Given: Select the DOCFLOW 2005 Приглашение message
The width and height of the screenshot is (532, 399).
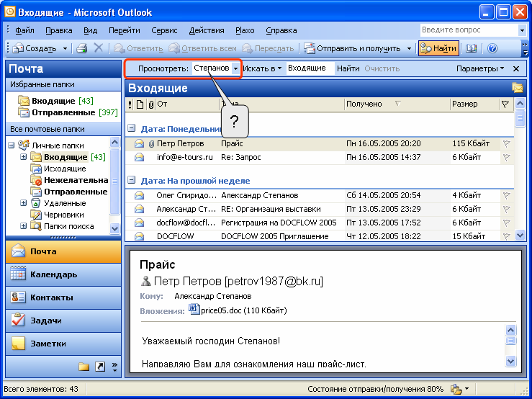Looking at the screenshot, I should click(319, 236).
